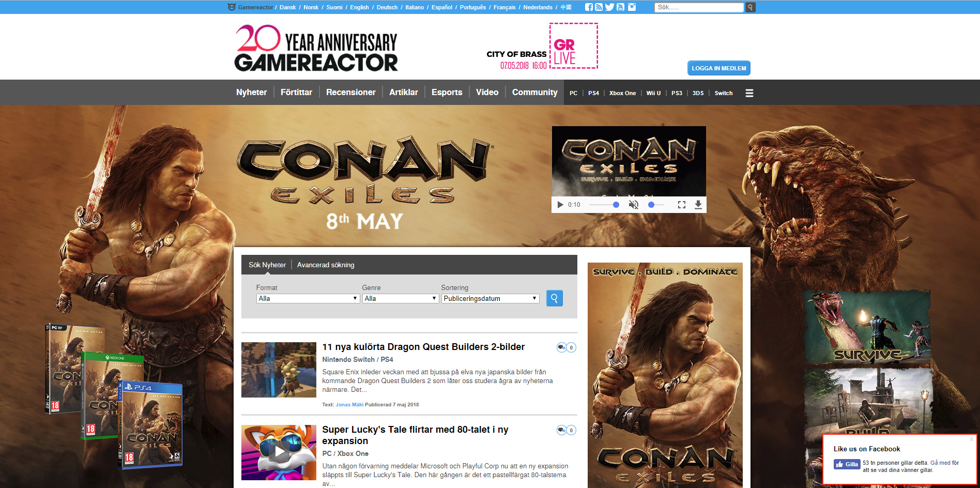Click the Gamereactor text link in top bar

pyautogui.click(x=255, y=7)
